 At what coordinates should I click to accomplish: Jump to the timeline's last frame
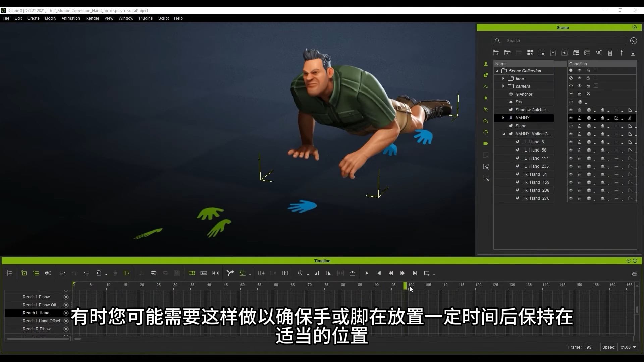click(415, 273)
